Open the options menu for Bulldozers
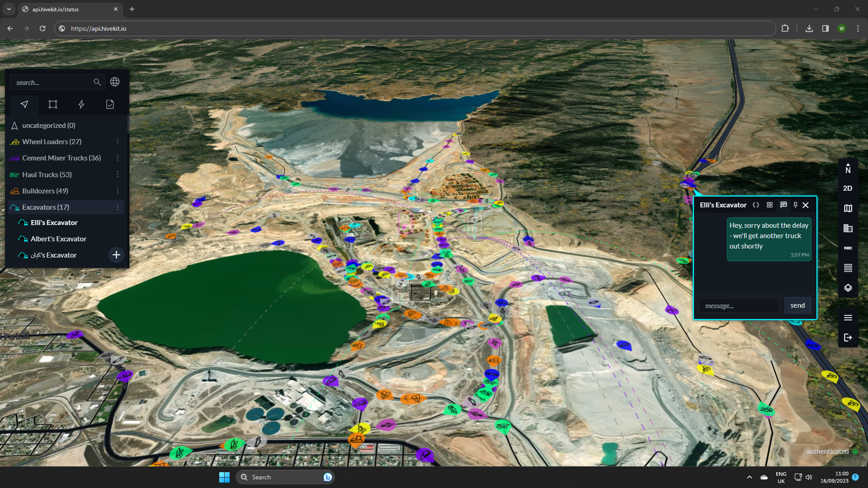Image resolution: width=868 pixels, height=488 pixels. point(118,191)
